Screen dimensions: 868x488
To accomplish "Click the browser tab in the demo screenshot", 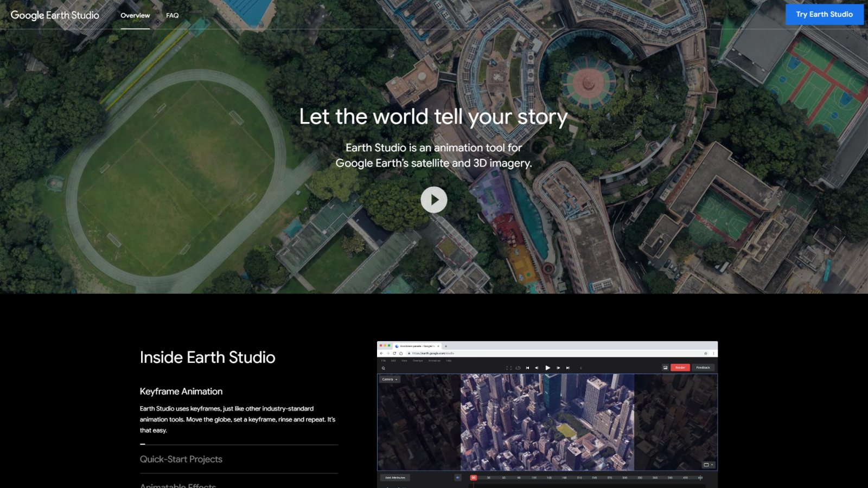I will (x=417, y=346).
